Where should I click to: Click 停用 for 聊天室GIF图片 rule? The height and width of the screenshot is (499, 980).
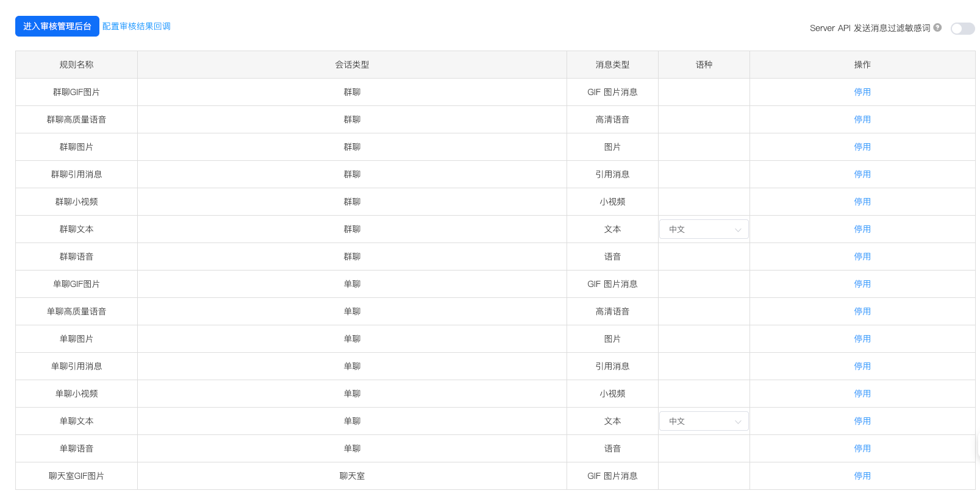pyautogui.click(x=862, y=476)
